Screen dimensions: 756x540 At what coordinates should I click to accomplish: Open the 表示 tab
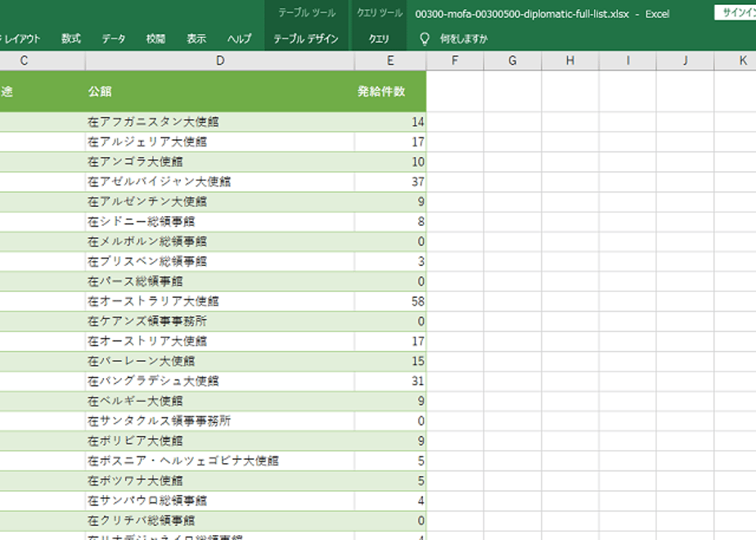point(196,39)
